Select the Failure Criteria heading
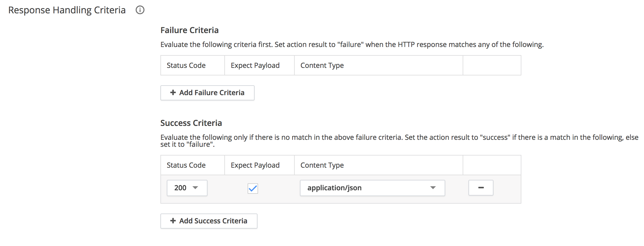The height and width of the screenshot is (246, 644). pos(189,30)
